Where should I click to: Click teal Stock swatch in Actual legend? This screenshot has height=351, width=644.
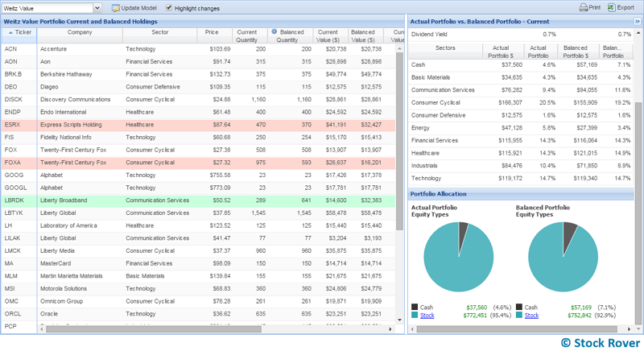pos(415,316)
